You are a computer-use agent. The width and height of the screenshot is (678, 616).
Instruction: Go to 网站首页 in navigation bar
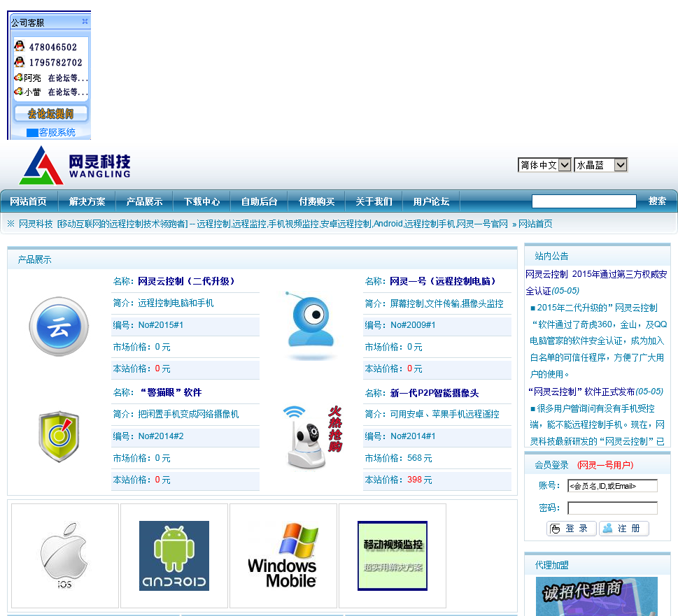(x=28, y=201)
